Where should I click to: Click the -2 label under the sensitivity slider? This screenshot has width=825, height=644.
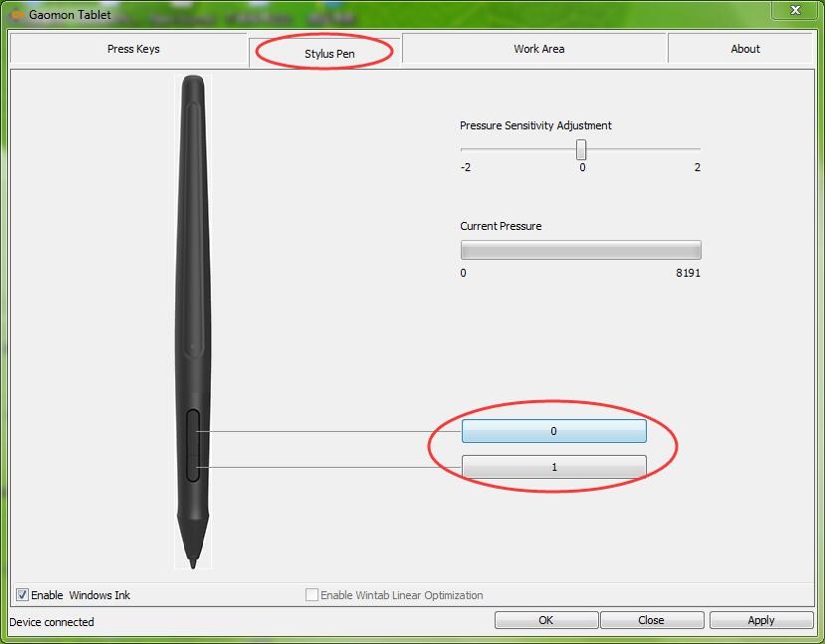465,167
